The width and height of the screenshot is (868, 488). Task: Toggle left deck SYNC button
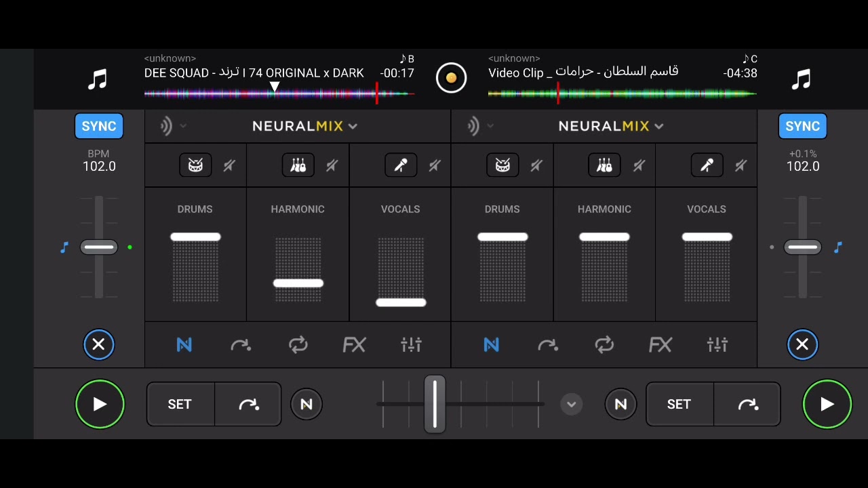(x=99, y=126)
